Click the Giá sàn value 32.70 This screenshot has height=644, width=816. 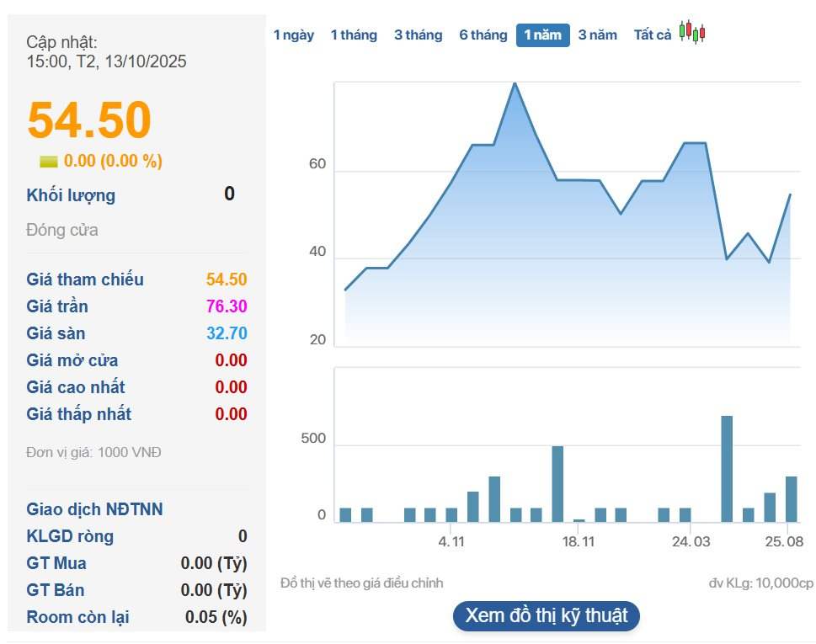(x=227, y=333)
